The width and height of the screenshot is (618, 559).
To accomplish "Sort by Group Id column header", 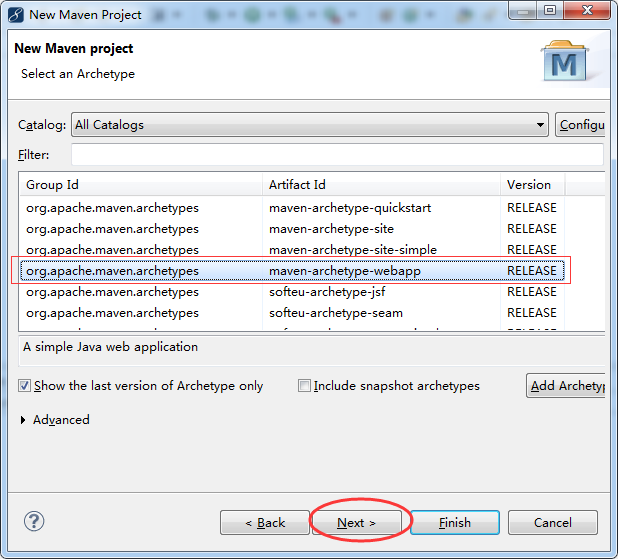I will [141, 184].
